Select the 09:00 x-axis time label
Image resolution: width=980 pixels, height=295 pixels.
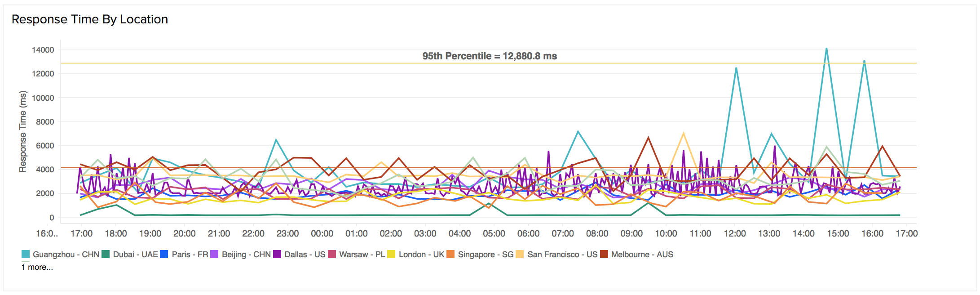click(631, 234)
